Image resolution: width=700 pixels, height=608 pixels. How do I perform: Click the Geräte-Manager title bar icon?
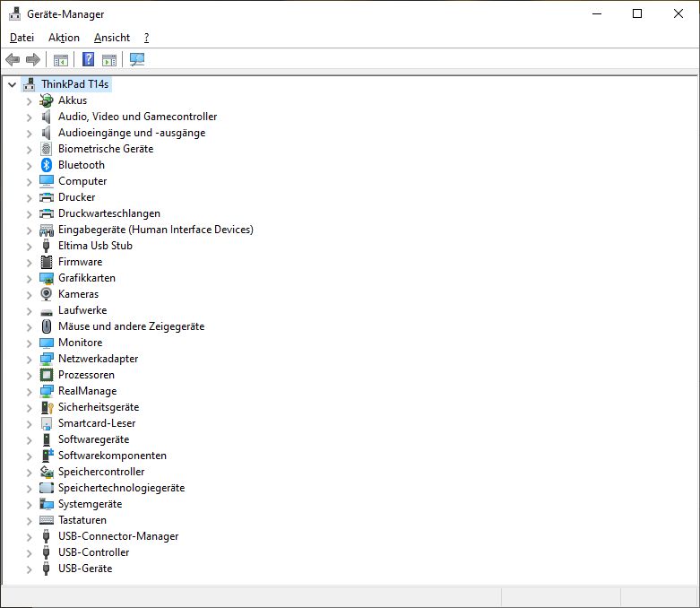(14, 13)
